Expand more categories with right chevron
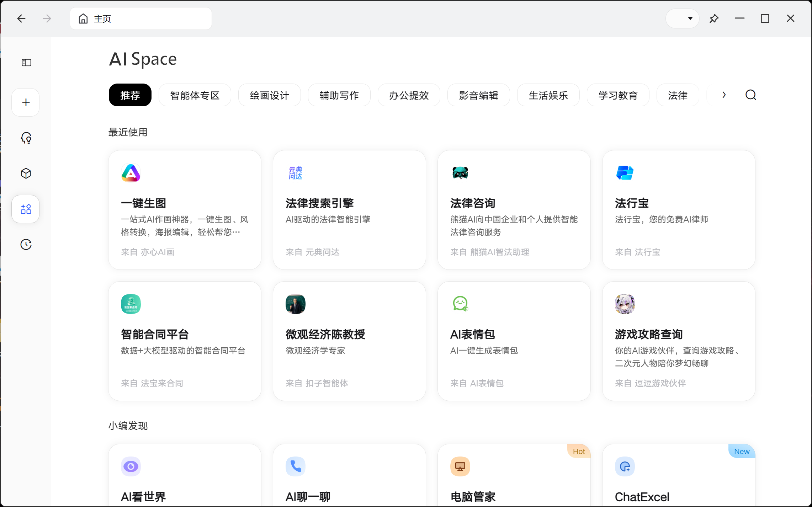This screenshot has width=812, height=507. point(724,95)
